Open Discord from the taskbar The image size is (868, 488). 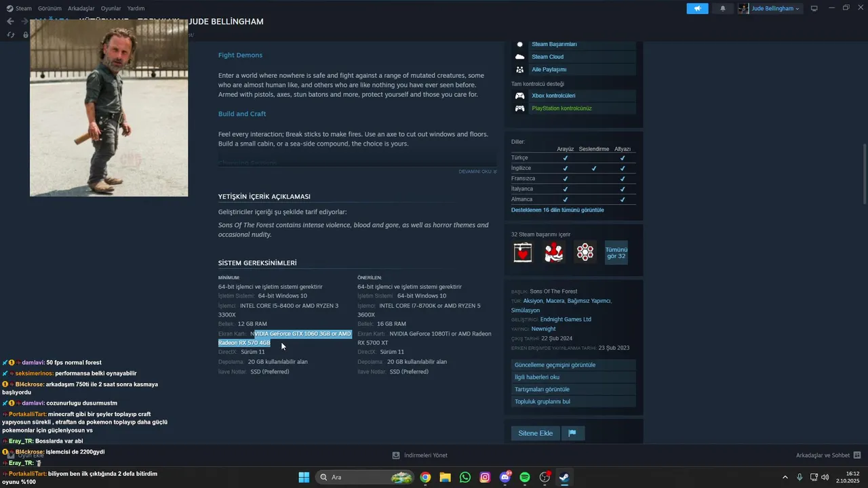click(505, 477)
